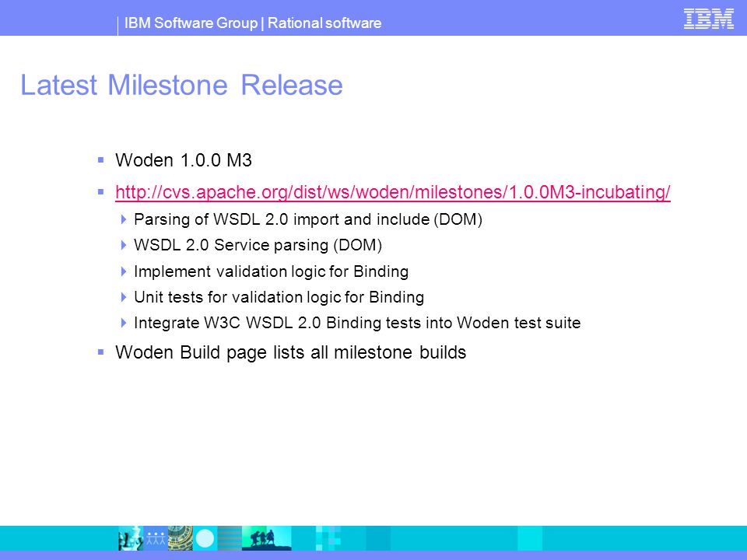Click the IBM logo in header
This screenshot has width=747, height=560.
coord(708,19)
